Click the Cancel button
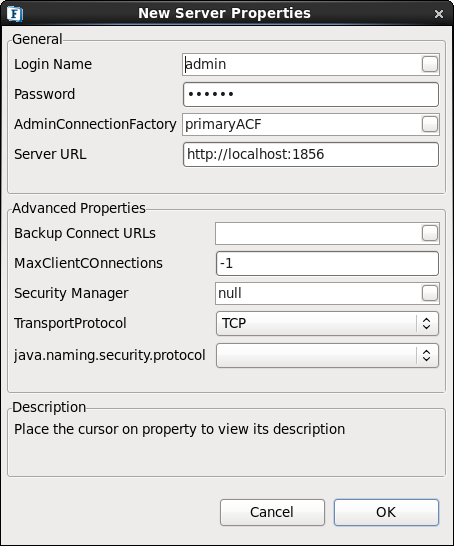 [272, 512]
